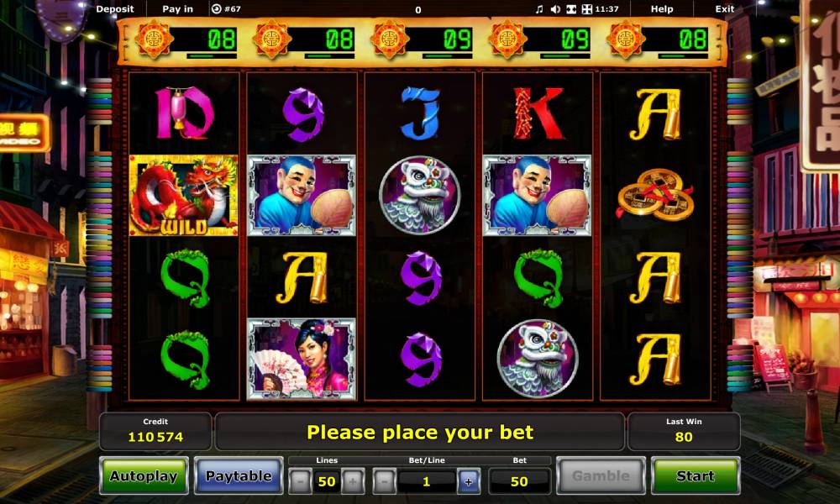The height and width of the screenshot is (504, 840).
Task: Click the green Start button
Action: coord(696,475)
